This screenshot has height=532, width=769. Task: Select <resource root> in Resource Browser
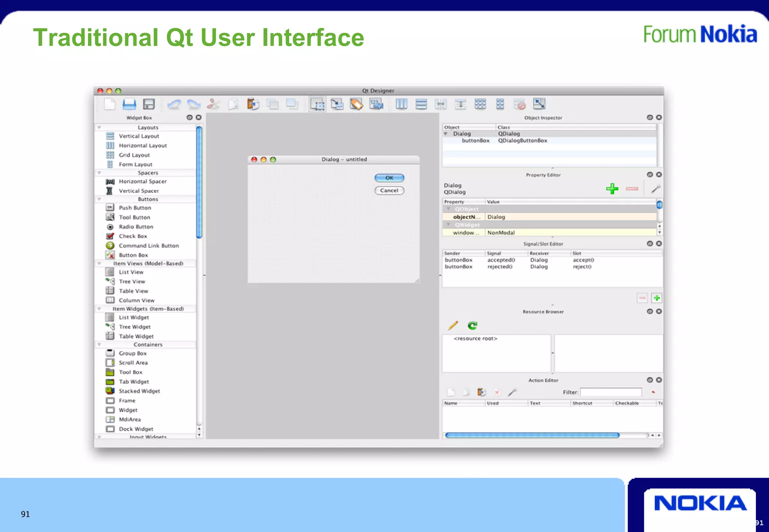coord(475,338)
